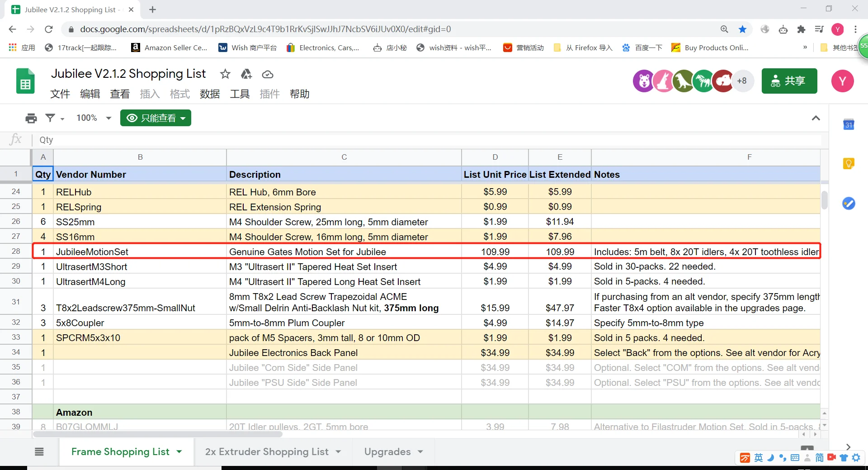Select the REL Extension Spring cell
This screenshot has width=868, height=470.
(344, 207)
